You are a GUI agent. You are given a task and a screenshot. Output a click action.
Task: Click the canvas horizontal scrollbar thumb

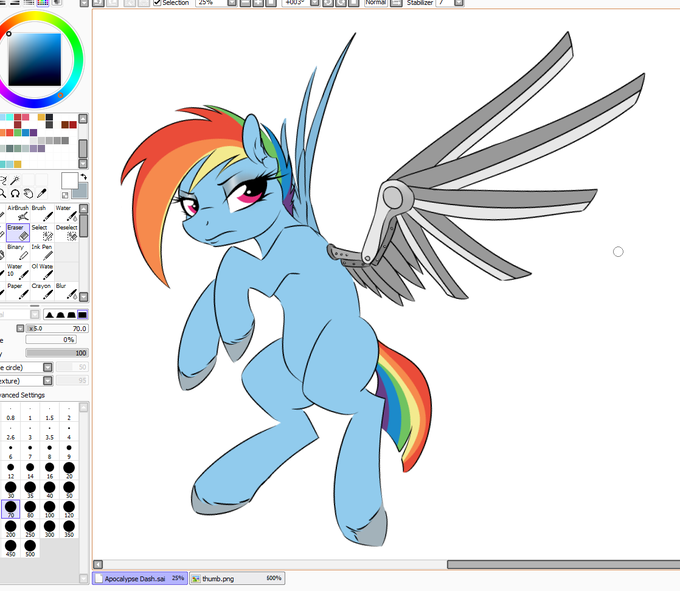coord(563,564)
